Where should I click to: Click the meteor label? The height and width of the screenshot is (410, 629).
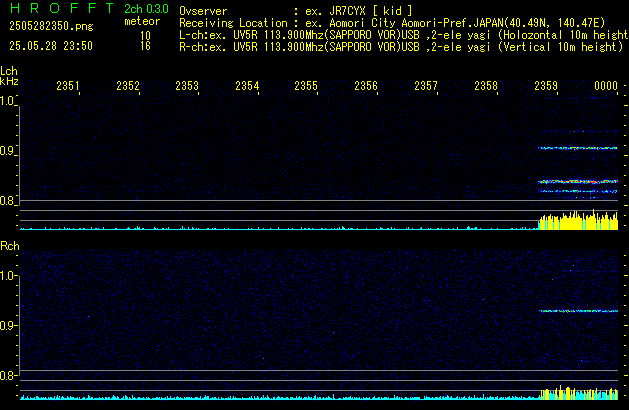coord(142,21)
